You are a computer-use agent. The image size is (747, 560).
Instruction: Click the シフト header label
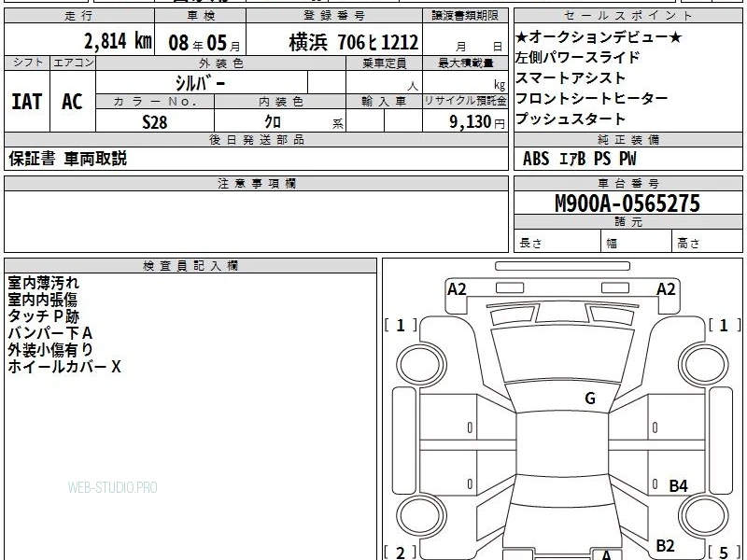pos(27,63)
